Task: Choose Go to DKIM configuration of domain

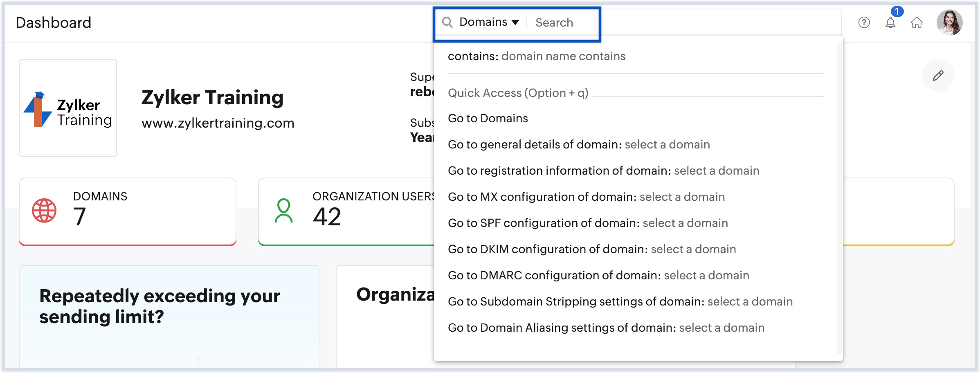Action: [591, 249]
